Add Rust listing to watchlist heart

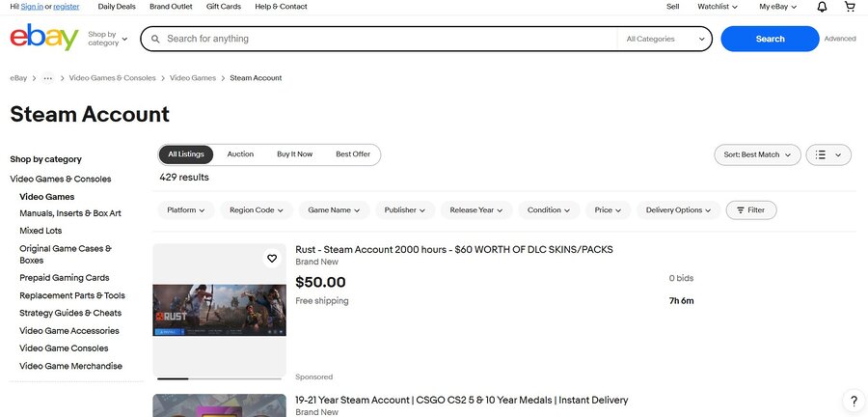click(272, 259)
